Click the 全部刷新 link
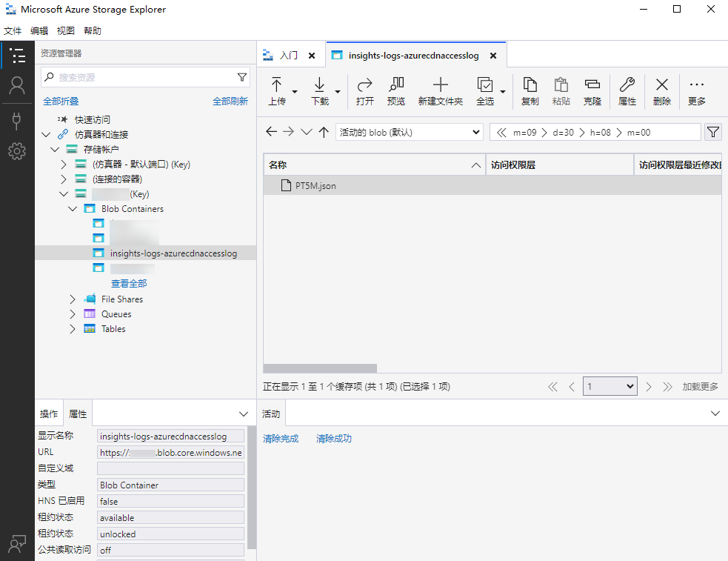Screen dimensions: 728x561 click(x=230, y=102)
